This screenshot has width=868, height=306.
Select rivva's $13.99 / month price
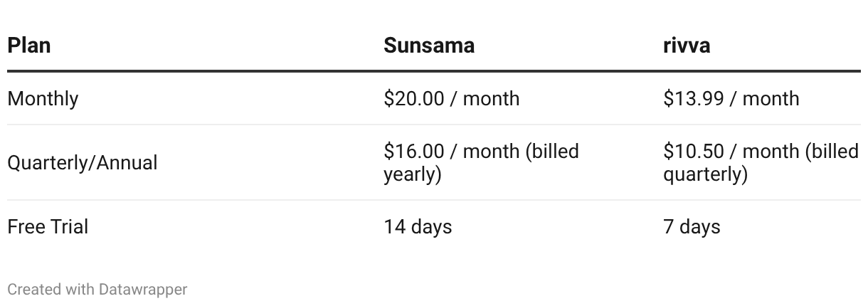pyautogui.click(x=731, y=98)
